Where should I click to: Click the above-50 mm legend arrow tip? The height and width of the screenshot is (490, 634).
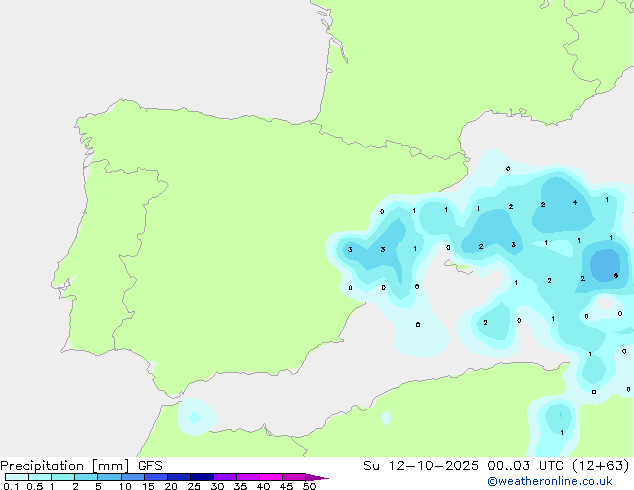317,477
